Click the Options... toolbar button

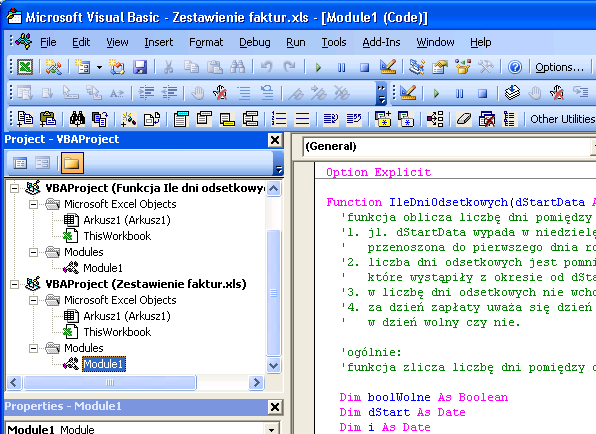click(x=560, y=67)
